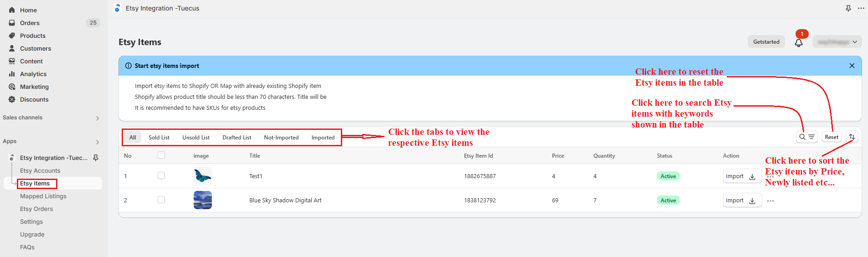868x257 pixels.
Task: Click the Title column header
Action: coord(255,156)
